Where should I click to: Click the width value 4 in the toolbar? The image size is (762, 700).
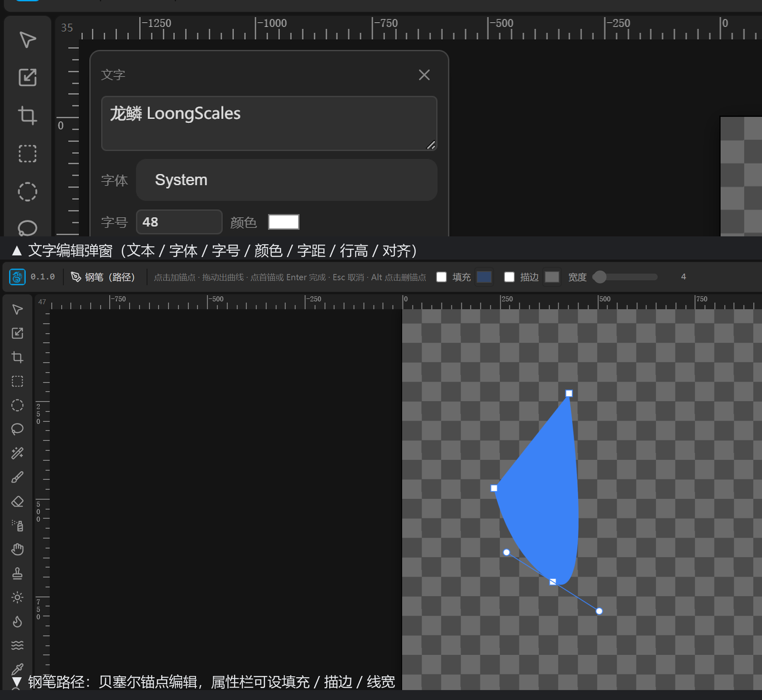[x=683, y=277]
